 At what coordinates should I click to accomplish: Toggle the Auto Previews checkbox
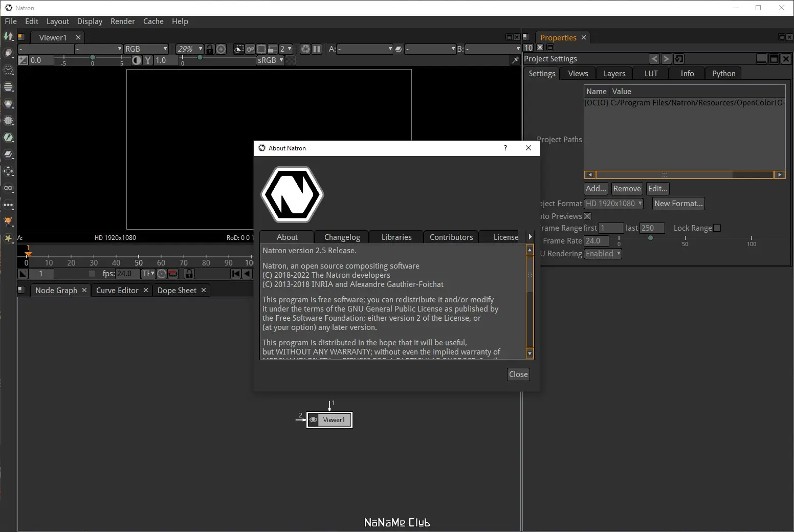click(587, 216)
